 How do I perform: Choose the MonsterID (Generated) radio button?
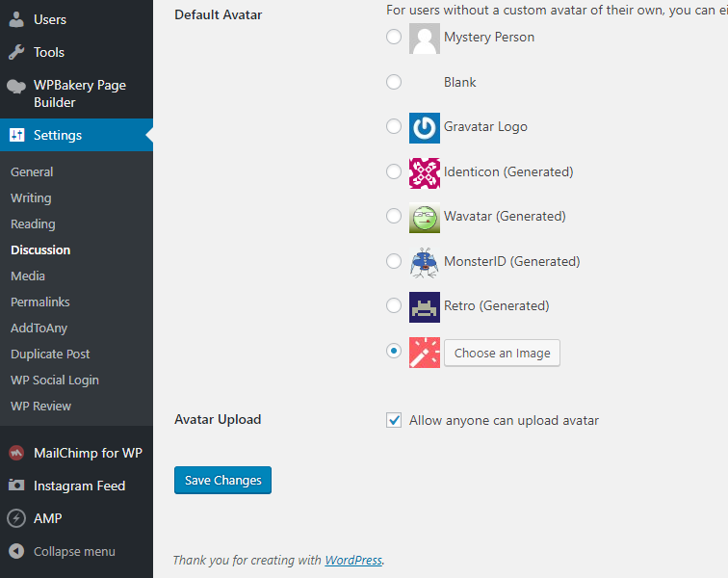394,261
